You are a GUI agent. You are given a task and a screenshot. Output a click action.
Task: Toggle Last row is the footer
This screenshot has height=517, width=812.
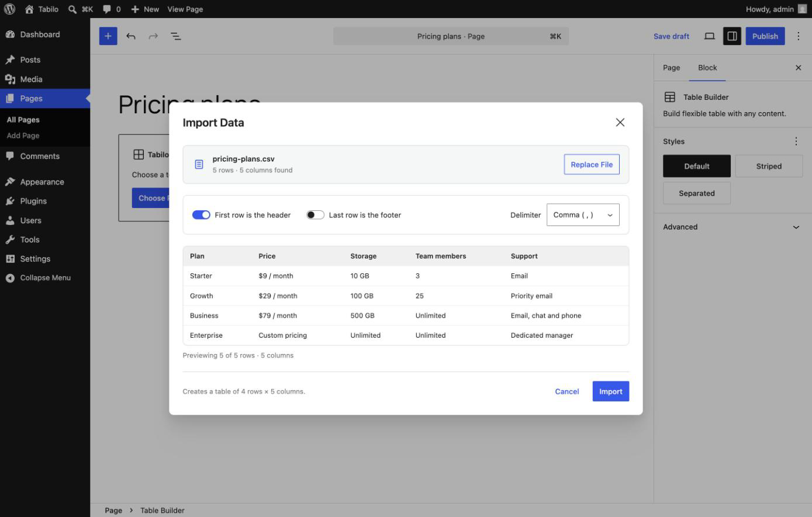pyautogui.click(x=316, y=215)
